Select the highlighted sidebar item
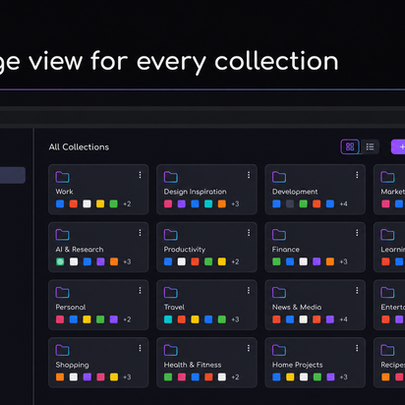The width and height of the screenshot is (405, 405). [x=13, y=175]
